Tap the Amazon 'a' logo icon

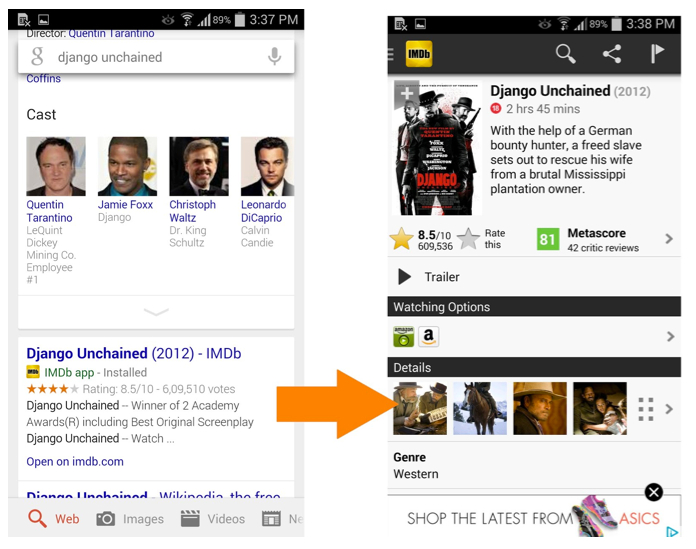428,336
